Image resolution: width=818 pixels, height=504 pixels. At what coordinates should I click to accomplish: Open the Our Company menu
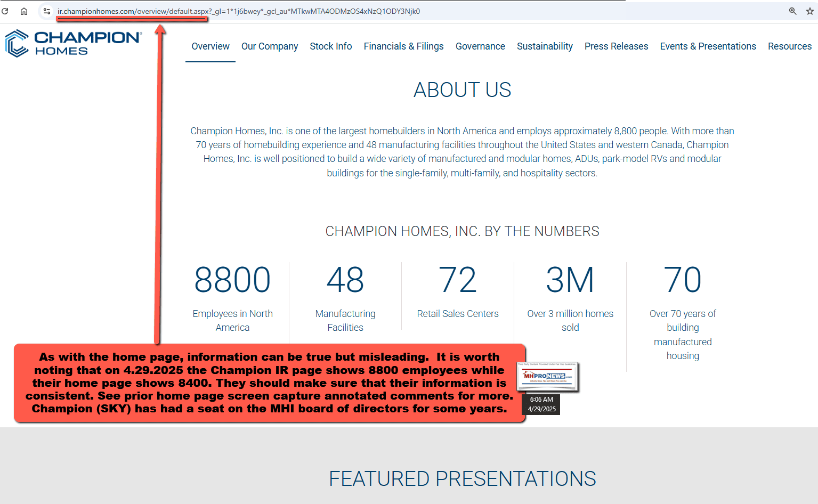[x=270, y=46]
